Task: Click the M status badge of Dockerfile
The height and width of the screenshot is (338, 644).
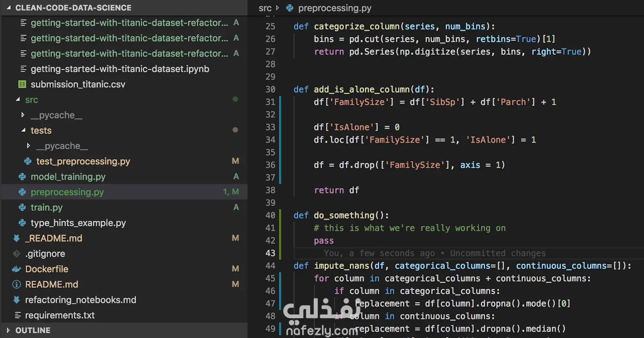Action: [235, 268]
